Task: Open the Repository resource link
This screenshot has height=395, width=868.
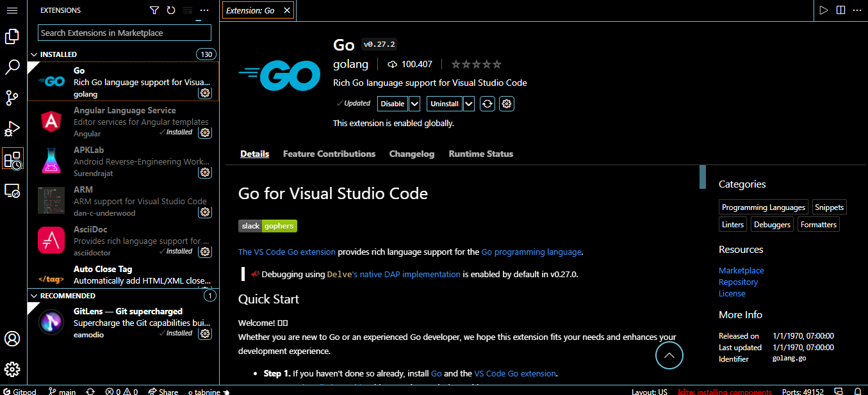Action: [738, 282]
